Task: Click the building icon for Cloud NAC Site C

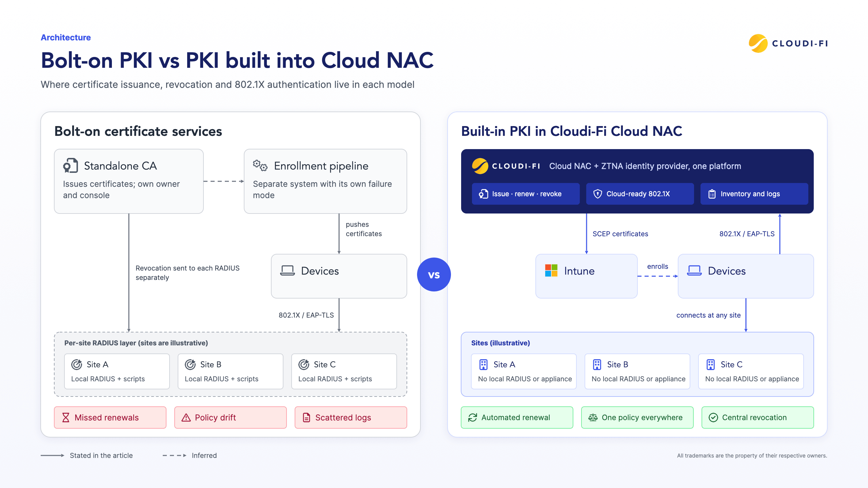Action: [711, 365]
